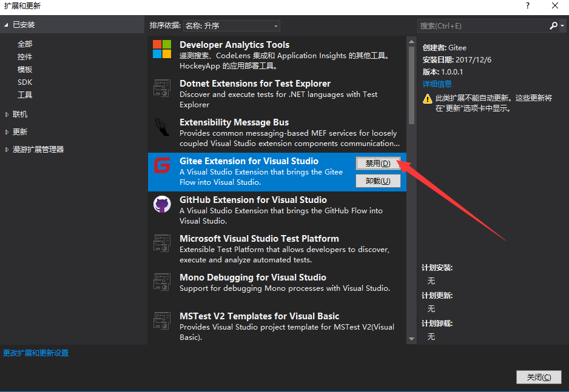Viewport: 569px width, 392px height.
Task: Click the Developer Analytics Tools colorful icon
Action: 162,49
